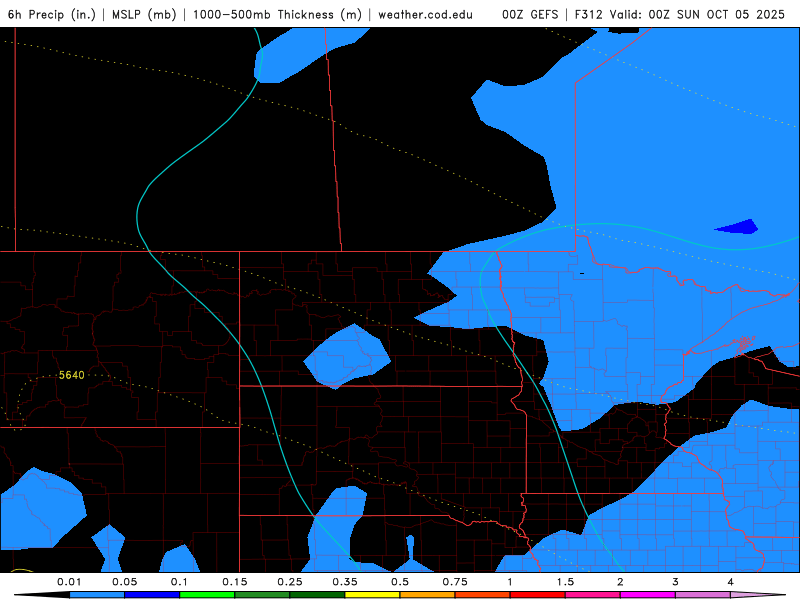
Task: Click the legend value 2
Action: coord(620,582)
